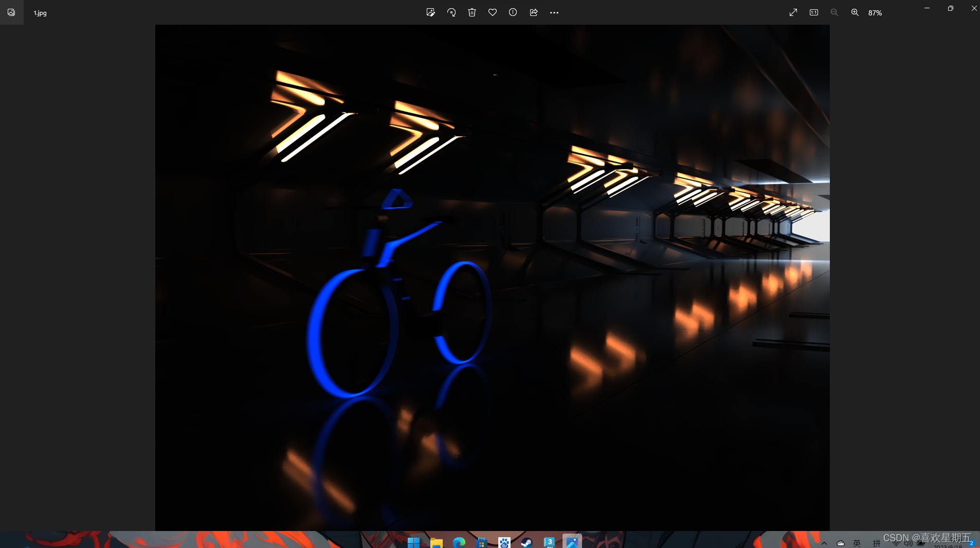Delete the photo with trash icon

point(472,12)
